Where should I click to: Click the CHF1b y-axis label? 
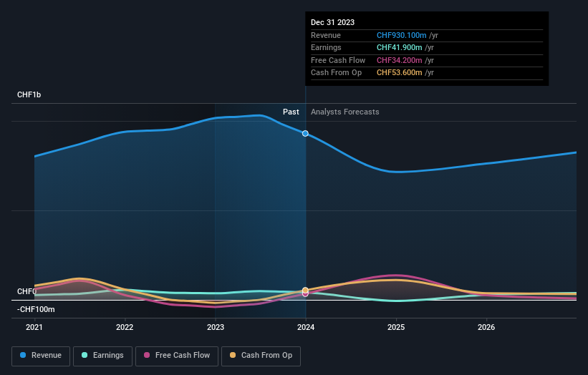[29, 94]
